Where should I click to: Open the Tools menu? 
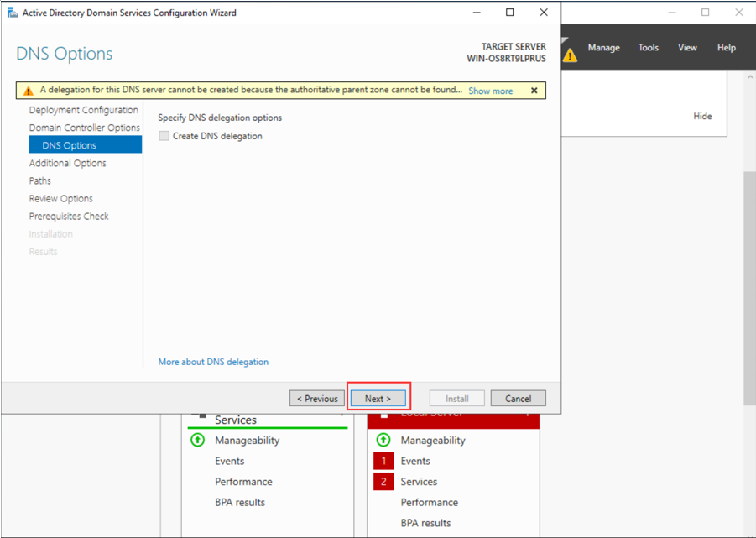click(x=648, y=48)
